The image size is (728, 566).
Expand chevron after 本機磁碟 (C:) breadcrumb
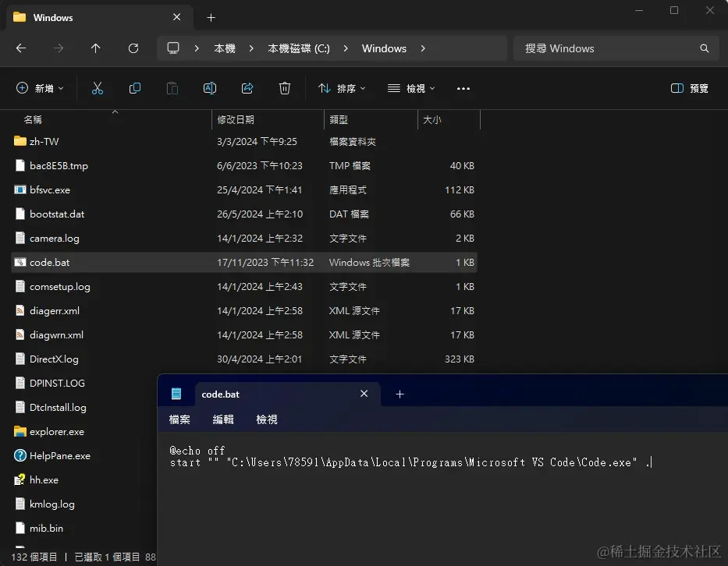point(346,48)
